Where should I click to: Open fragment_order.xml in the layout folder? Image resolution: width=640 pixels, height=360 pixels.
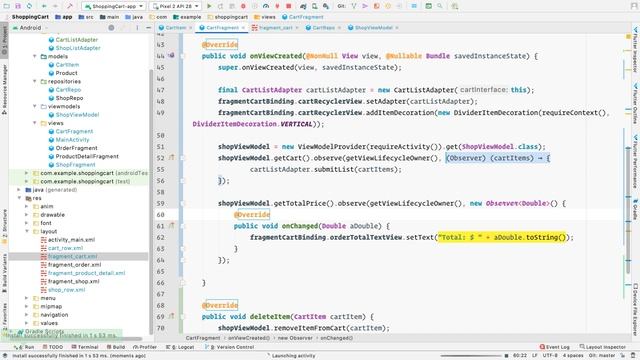click(x=74, y=264)
